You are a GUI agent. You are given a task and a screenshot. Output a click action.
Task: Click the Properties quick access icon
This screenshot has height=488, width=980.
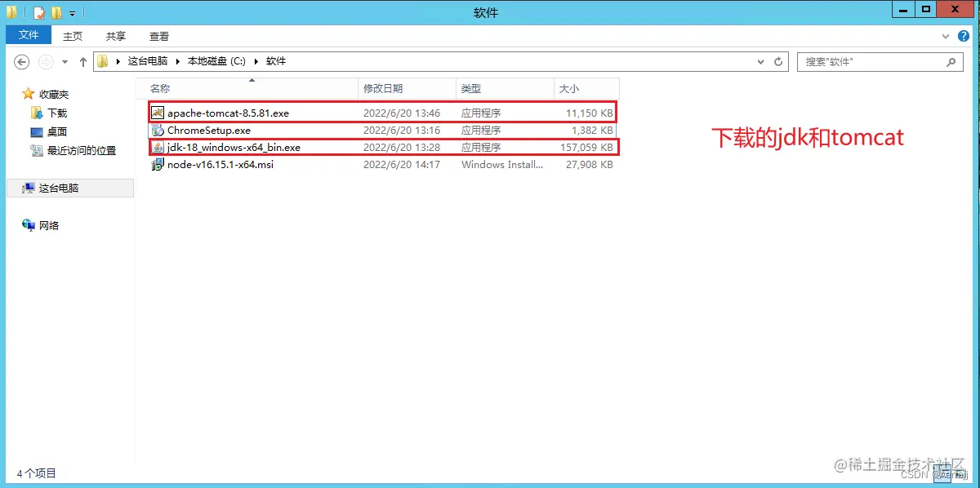tap(38, 12)
